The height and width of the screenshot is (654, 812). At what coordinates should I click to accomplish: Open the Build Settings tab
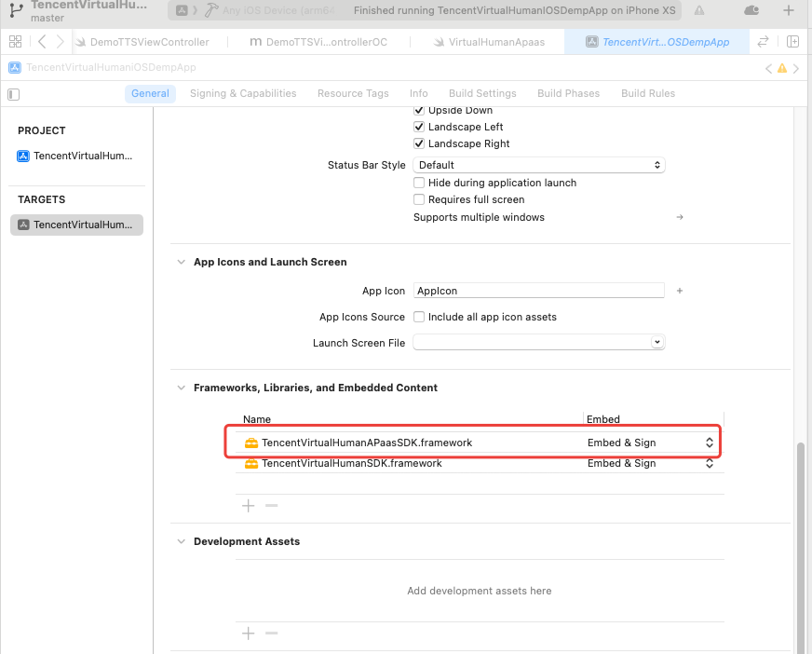click(482, 93)
